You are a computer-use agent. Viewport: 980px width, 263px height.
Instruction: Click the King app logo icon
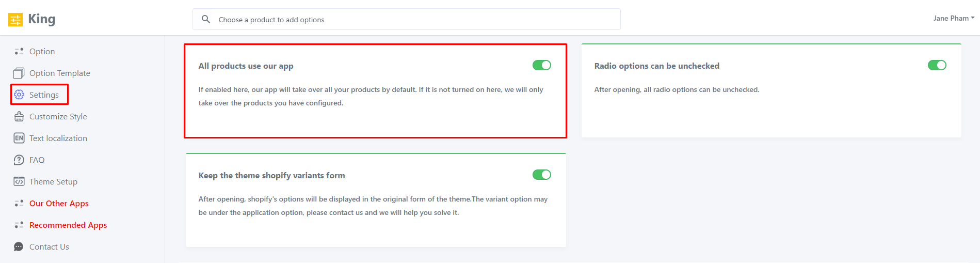coord(15,20)
